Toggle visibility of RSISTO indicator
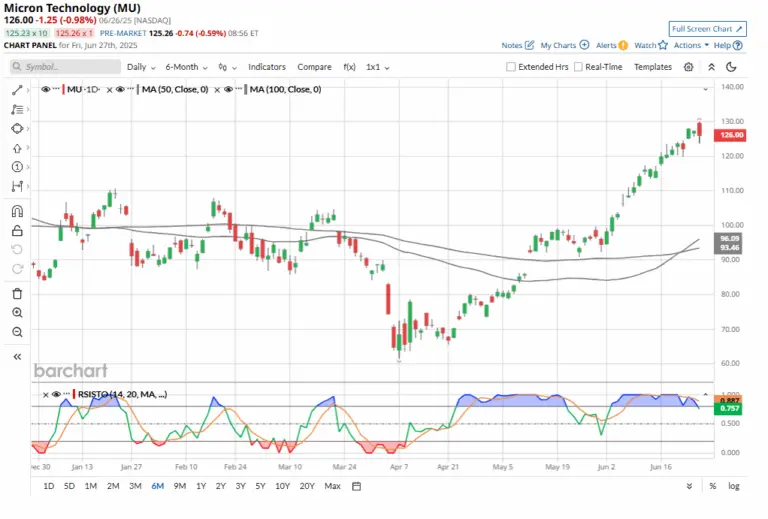 tap(56, 395)
